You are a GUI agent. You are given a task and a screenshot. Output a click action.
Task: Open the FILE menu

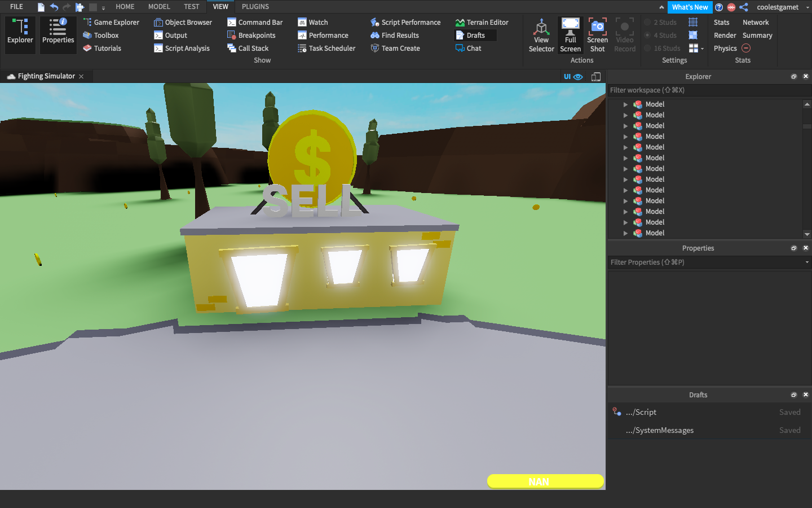(16, 7)
